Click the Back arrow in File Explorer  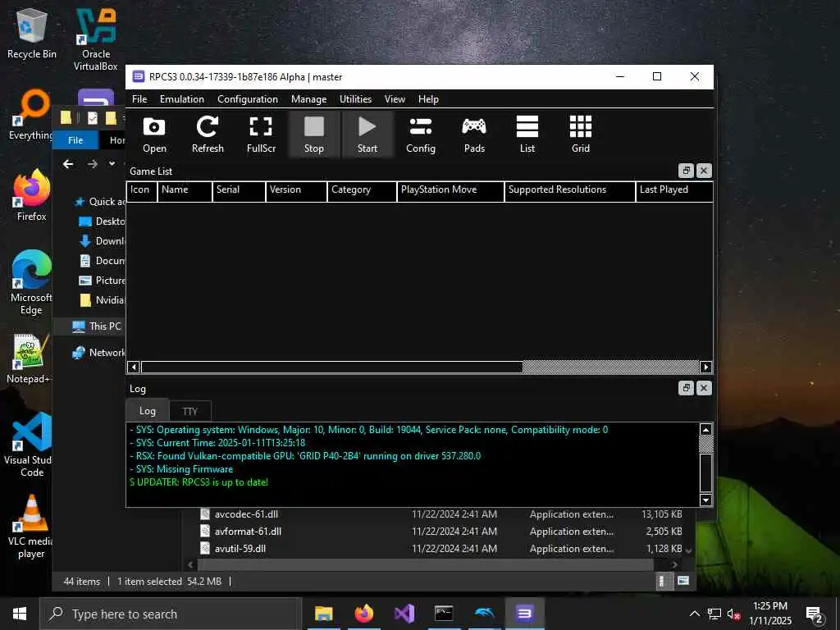point(68,164)
